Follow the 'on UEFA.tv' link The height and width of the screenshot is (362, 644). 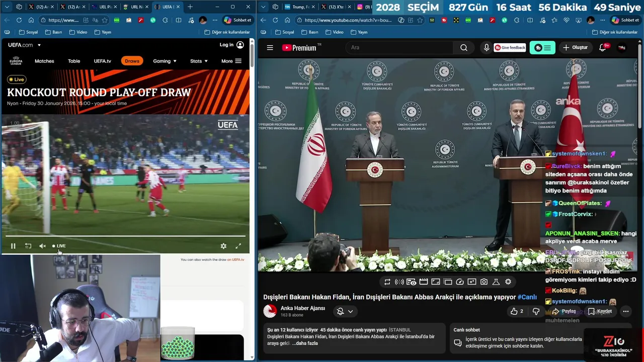(235, 259)
